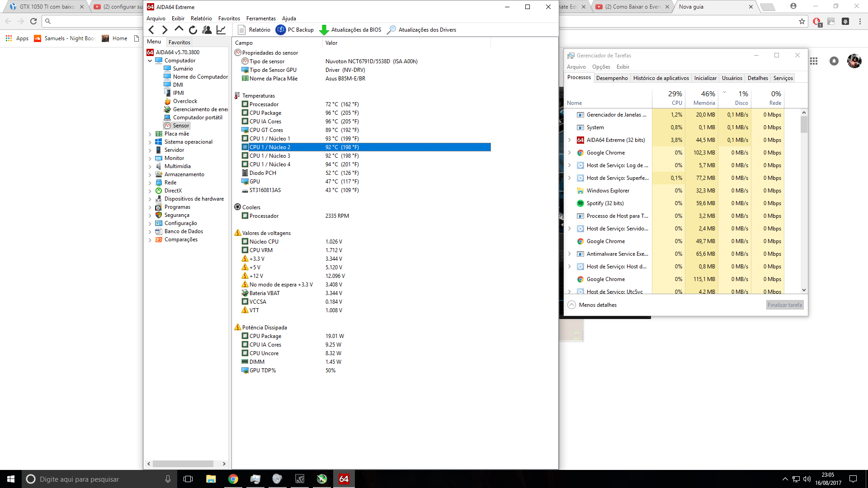
Task: Expand the Sistema operacional node
Action: [x=150, y=142]
